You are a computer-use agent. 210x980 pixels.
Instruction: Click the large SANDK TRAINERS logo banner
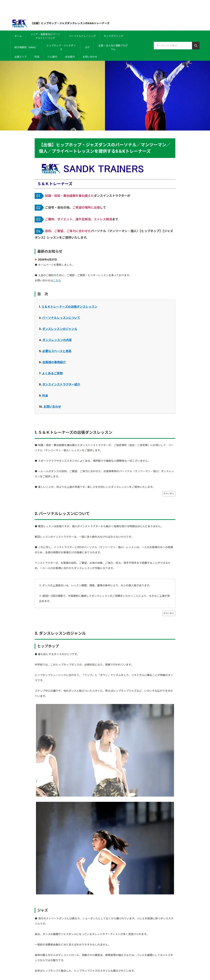93,169
